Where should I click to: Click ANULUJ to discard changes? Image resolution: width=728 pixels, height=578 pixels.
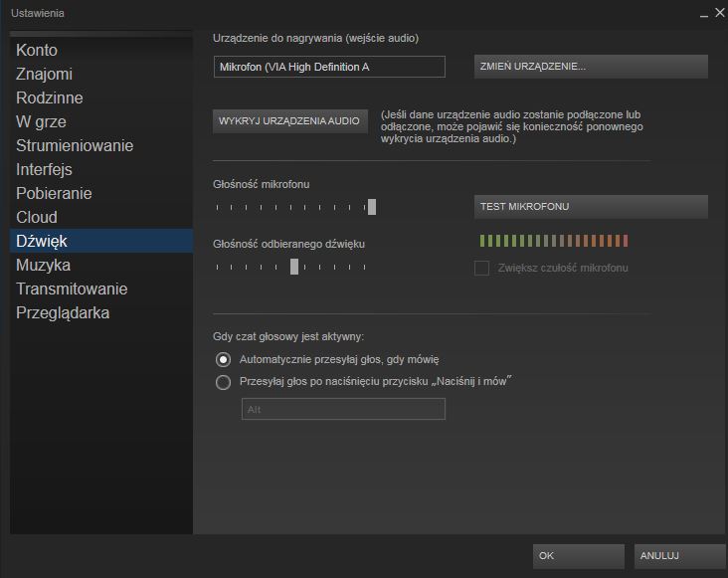(679, 556)
